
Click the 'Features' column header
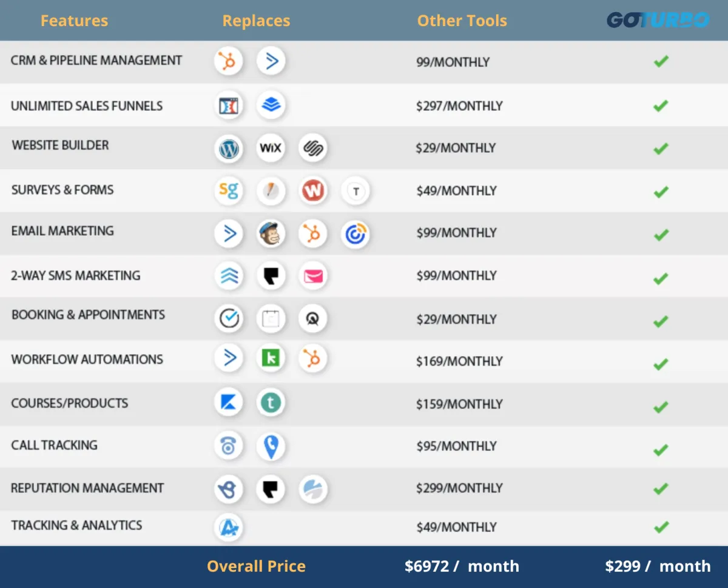[74, 21]
